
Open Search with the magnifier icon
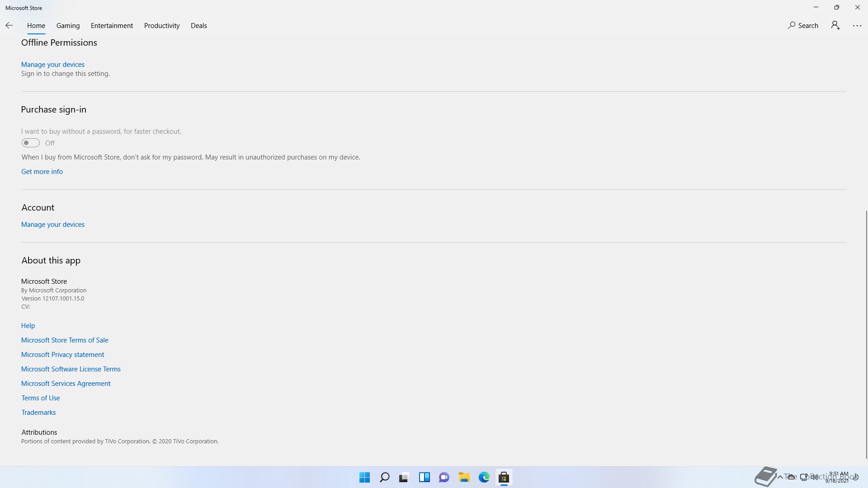803,25
